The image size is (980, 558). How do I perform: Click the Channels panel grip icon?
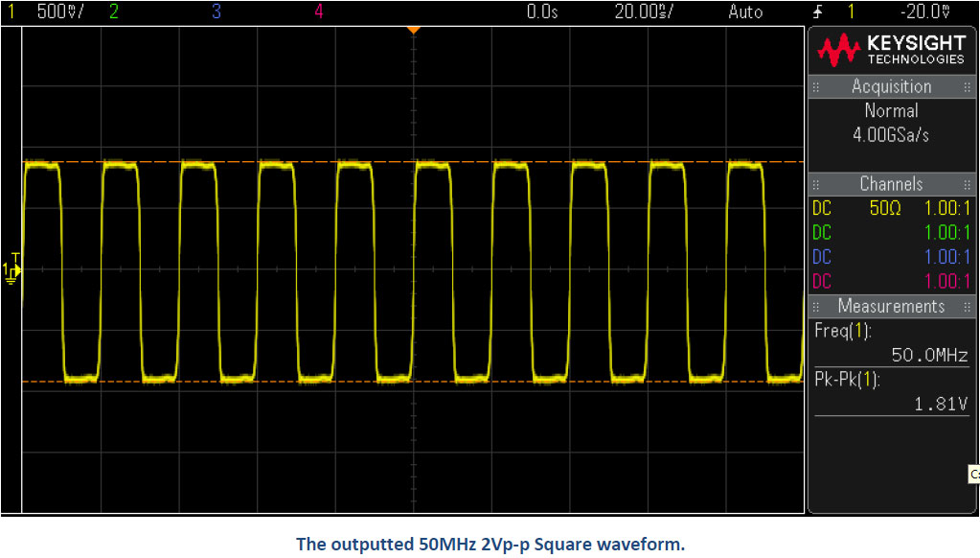pos(817,184)
